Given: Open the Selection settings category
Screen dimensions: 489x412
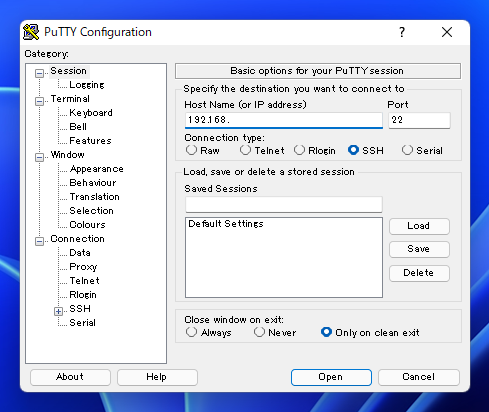Looking at the screenshot, I should 91,211.
